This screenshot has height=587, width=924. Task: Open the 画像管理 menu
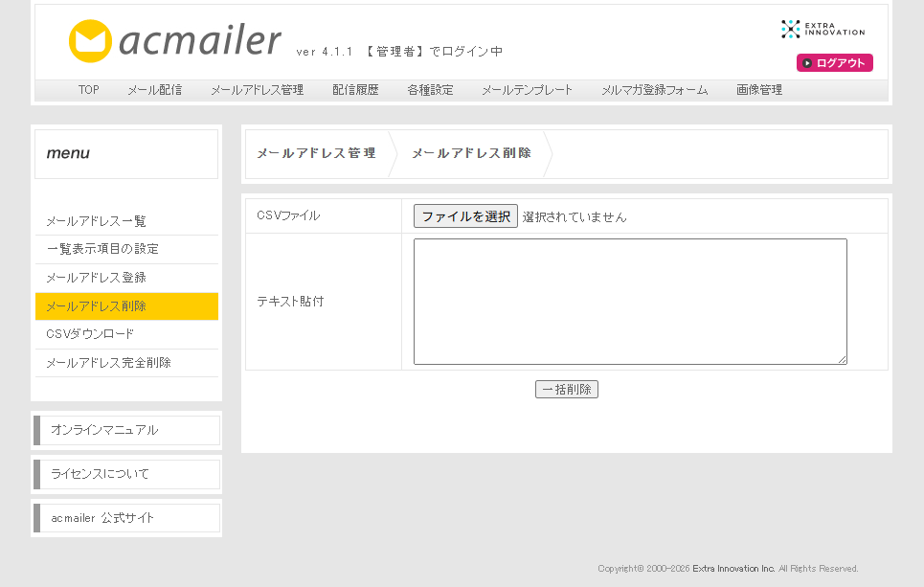pos(759,90)
